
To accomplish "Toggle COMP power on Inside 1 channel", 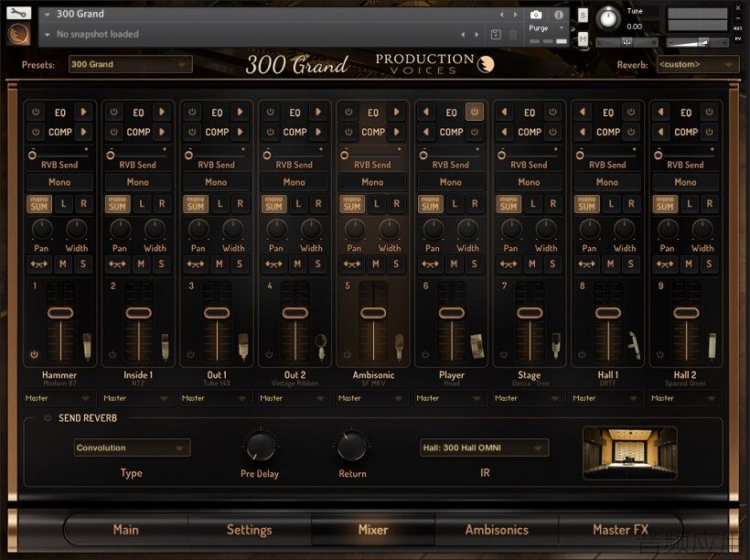I will click(113, 132).
